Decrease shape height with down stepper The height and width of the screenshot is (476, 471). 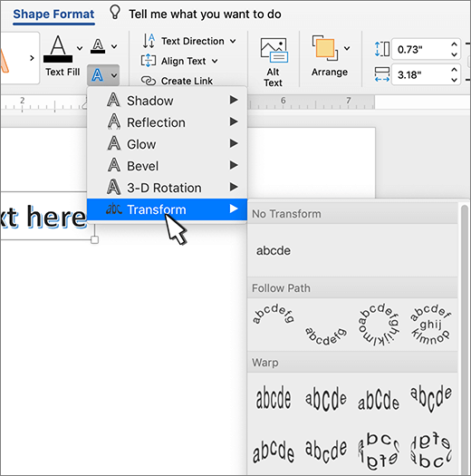click(x=454, y=54)
